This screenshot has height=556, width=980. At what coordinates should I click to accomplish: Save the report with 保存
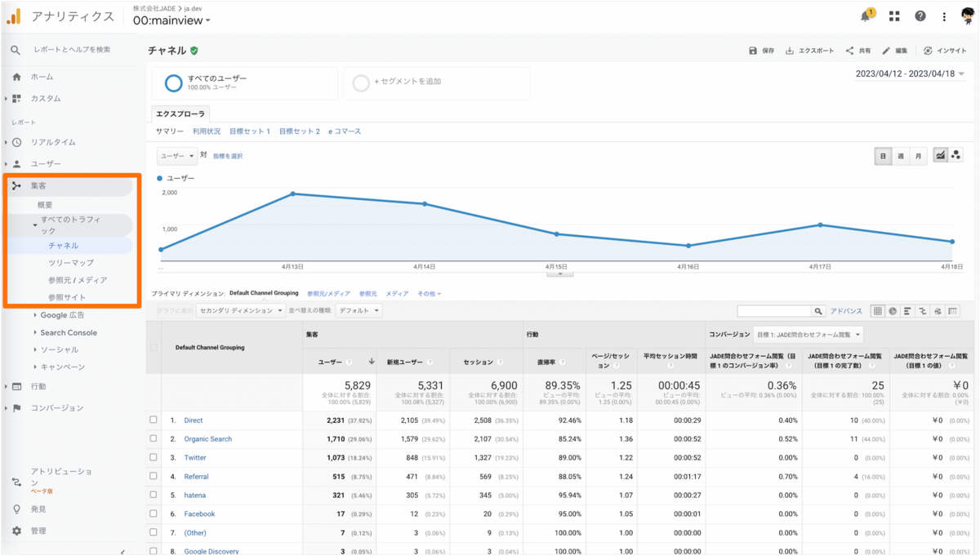[761, 51]
